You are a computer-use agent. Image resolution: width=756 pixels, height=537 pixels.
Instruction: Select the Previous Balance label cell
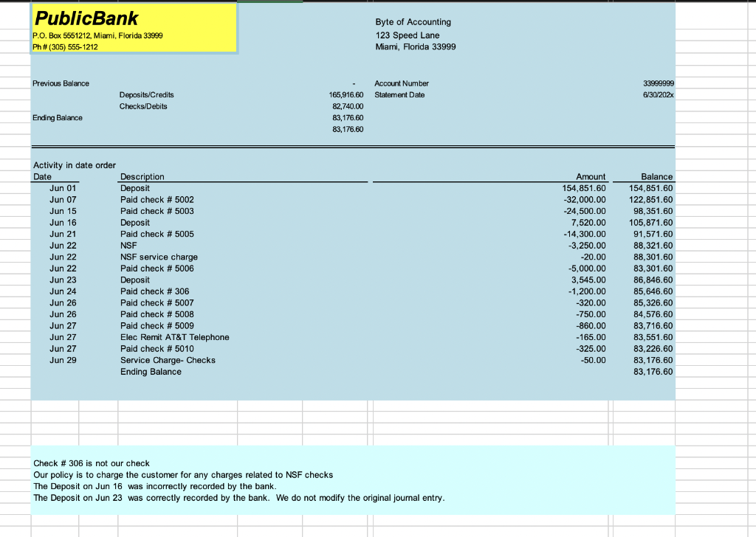pyautogui.click(x=61, y=83)
